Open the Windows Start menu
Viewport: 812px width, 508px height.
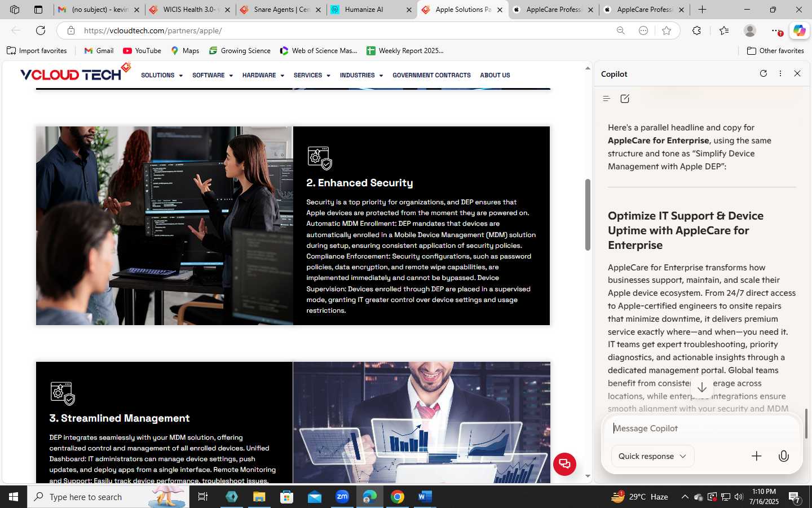[x=14, y=497]
